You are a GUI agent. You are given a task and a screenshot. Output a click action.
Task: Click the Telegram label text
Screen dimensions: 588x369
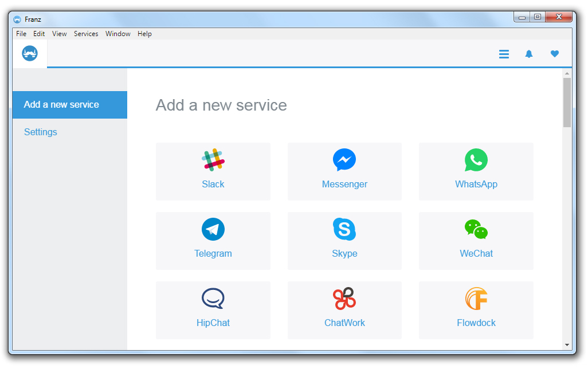coord(213,253)
